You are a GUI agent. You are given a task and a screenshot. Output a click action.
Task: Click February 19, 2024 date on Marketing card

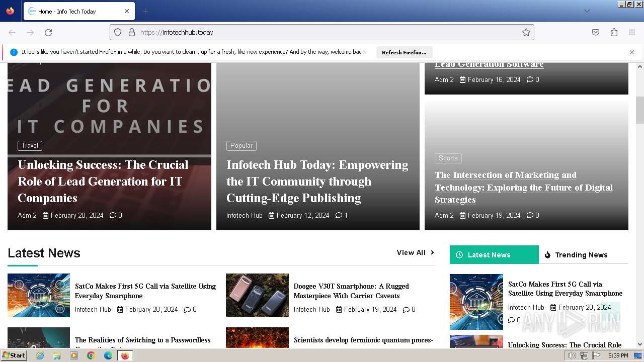494,215
